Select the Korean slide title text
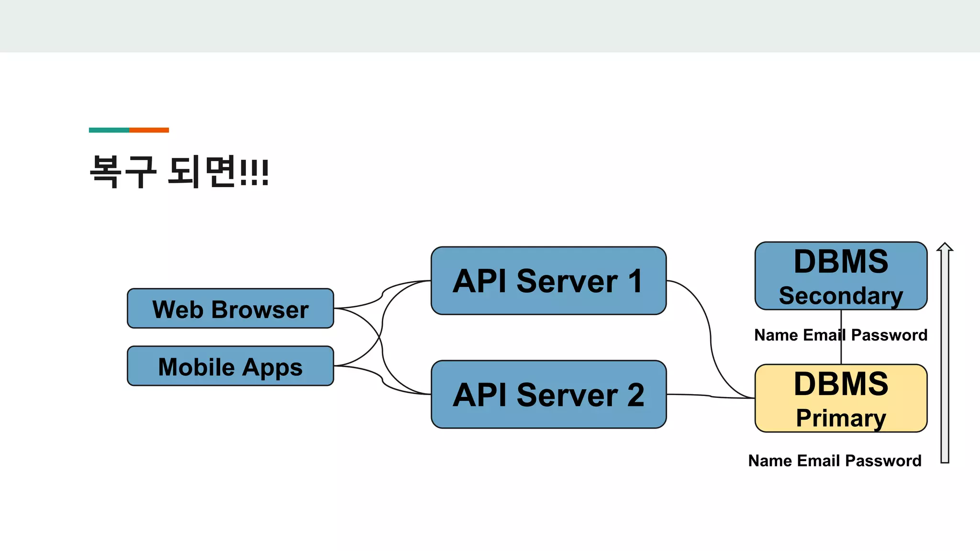 tap(179, 171)
